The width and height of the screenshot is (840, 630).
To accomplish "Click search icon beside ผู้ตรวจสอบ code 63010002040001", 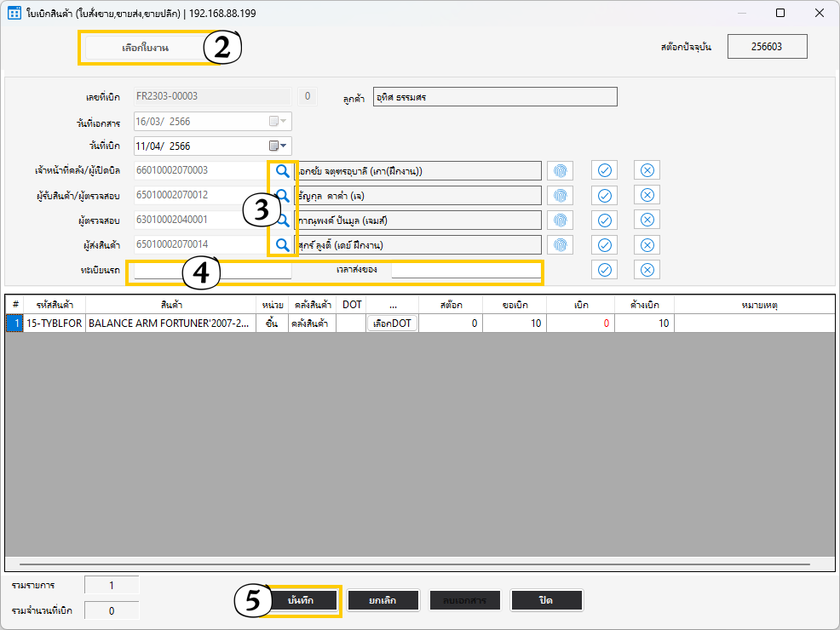I will point(282,220).
